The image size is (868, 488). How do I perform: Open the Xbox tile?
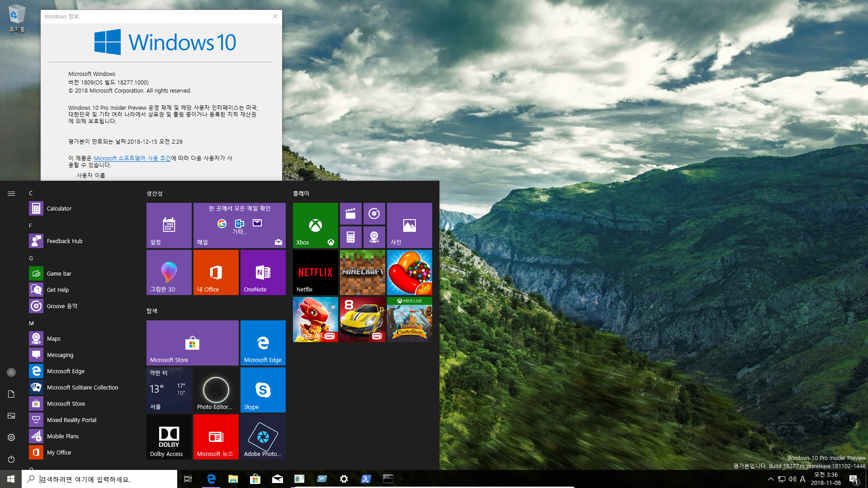[x=316, y=225]
